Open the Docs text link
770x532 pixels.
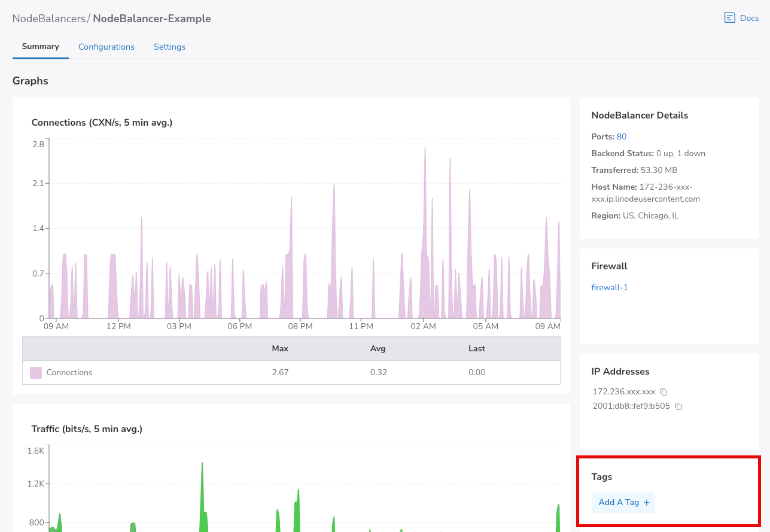click(749, 18)
